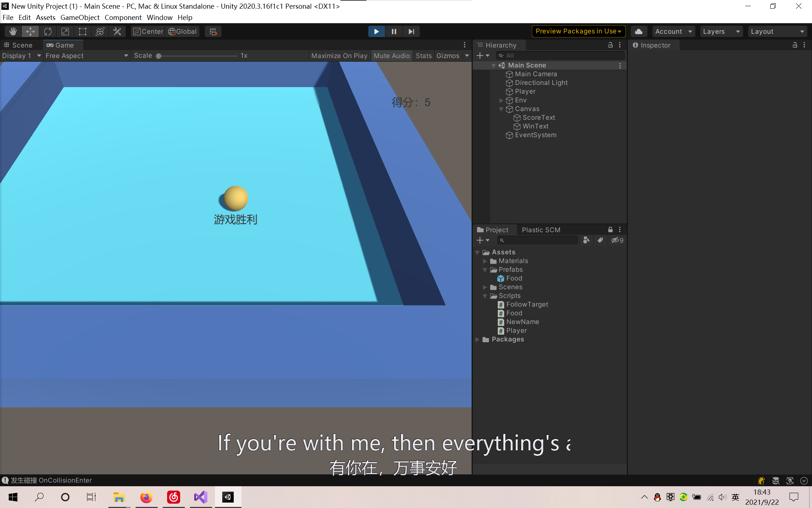Open cloud services icon
812x508 pixels.
coord(639,32)
